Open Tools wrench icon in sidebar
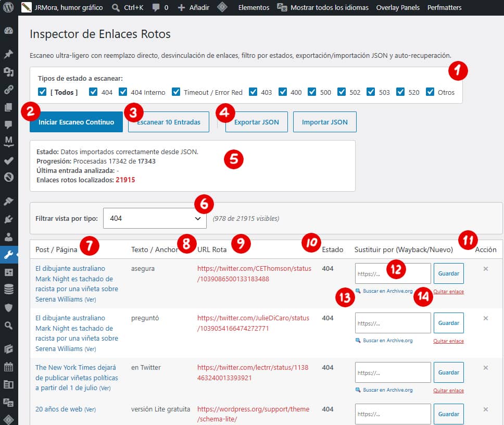The width and height of the screenshot is (504, 425). coord(9,255)
